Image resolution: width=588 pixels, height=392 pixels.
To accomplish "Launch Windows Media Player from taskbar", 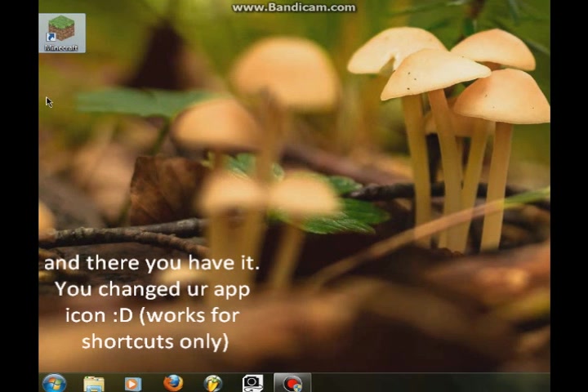I will [x=132, y=383].
